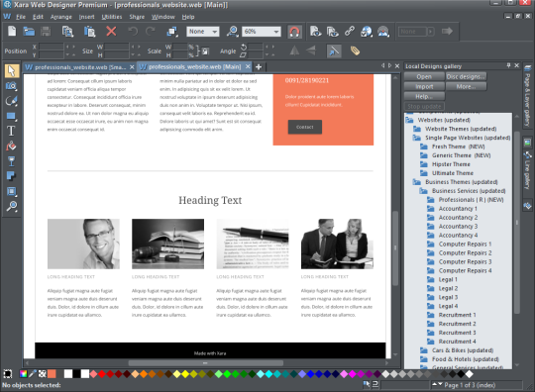Viewport: 535px width, 392px height.
Task: Click the Save disk icon
Action: click(46, 32)
